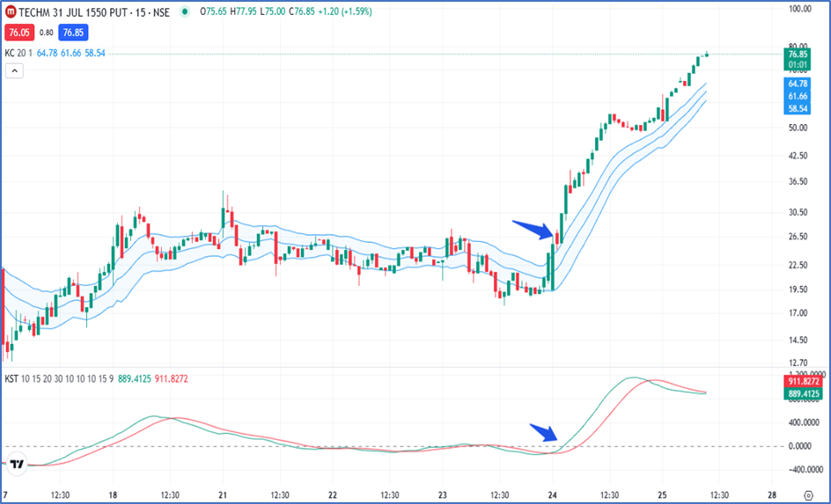The height and width of the screenshot is (504, 831).
Task: Click the 0.80 spread value
Action: (47, 33)
